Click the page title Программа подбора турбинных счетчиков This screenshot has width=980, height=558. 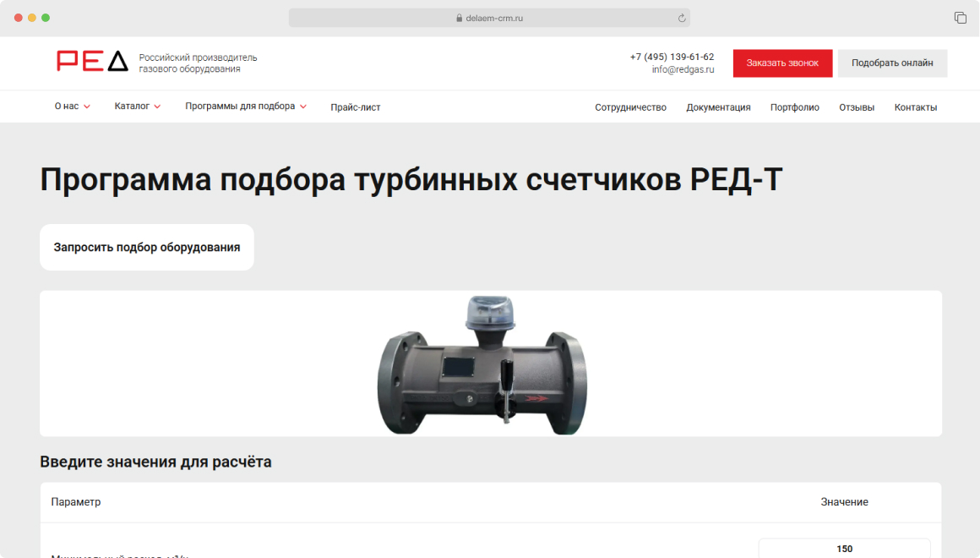[411, 179]
